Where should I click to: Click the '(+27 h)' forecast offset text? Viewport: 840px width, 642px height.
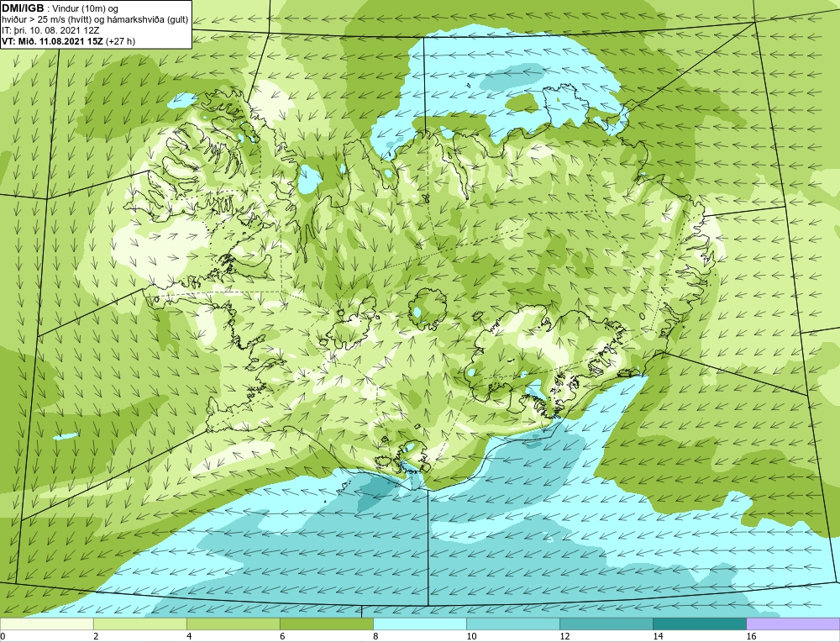pos(120,41)
